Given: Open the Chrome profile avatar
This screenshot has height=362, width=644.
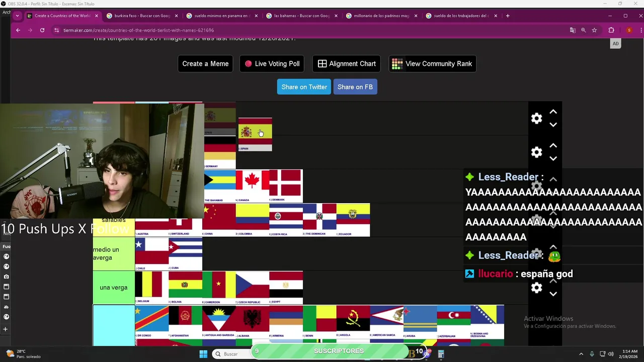Looking at the screenshot, I should click(x=629, y=30).
